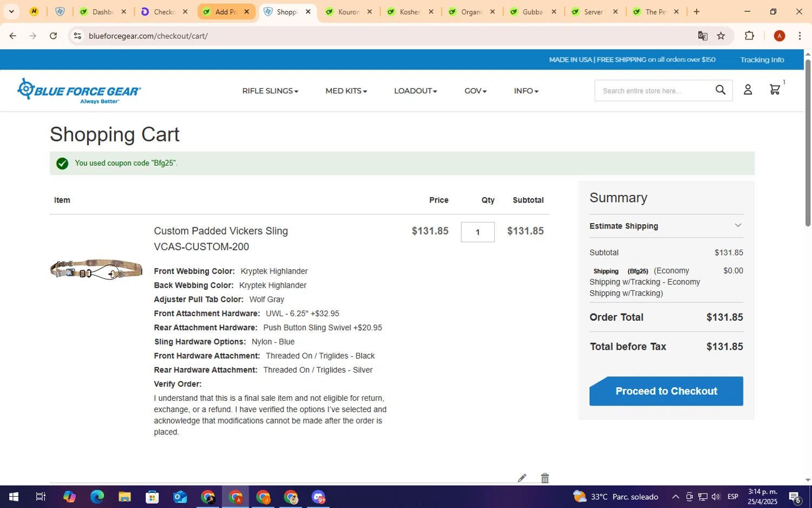The width and height of the screenshot is (812, 508).
Task: Click the search magnifier icon
Action: [x=720, y=90]
